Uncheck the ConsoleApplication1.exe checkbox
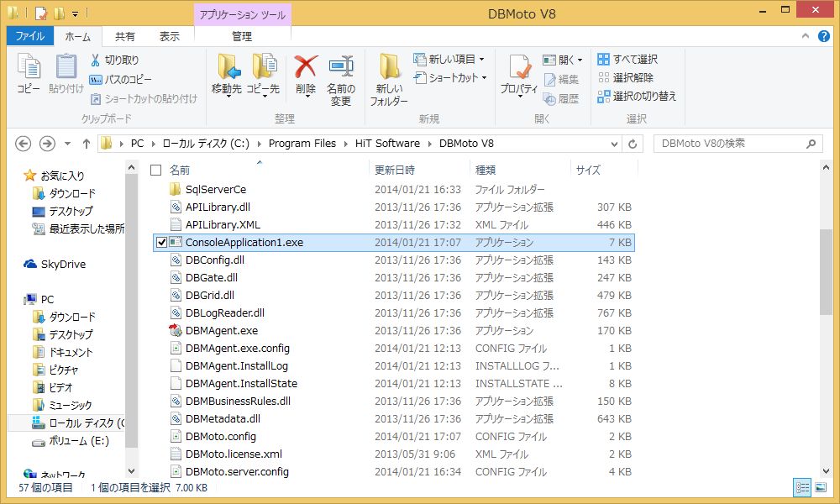Viewport: 840px width, 504px height. click(160, 242)
